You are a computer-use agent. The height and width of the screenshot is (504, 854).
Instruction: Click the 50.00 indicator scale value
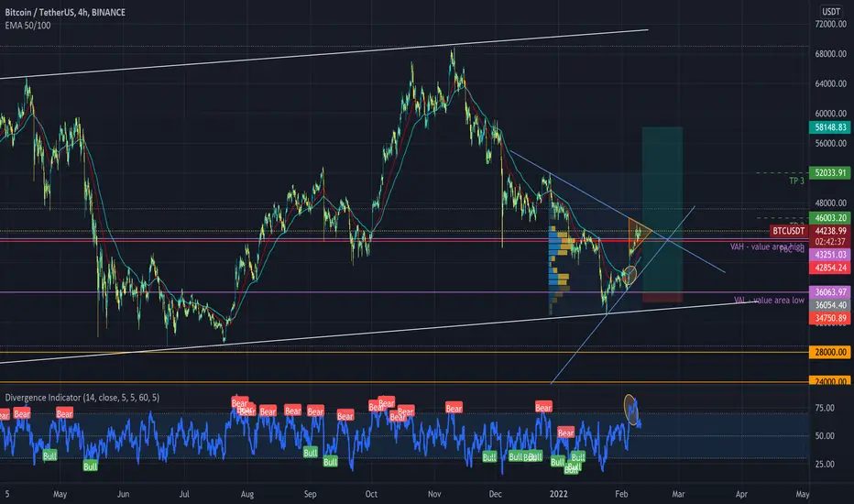[824, 436]
